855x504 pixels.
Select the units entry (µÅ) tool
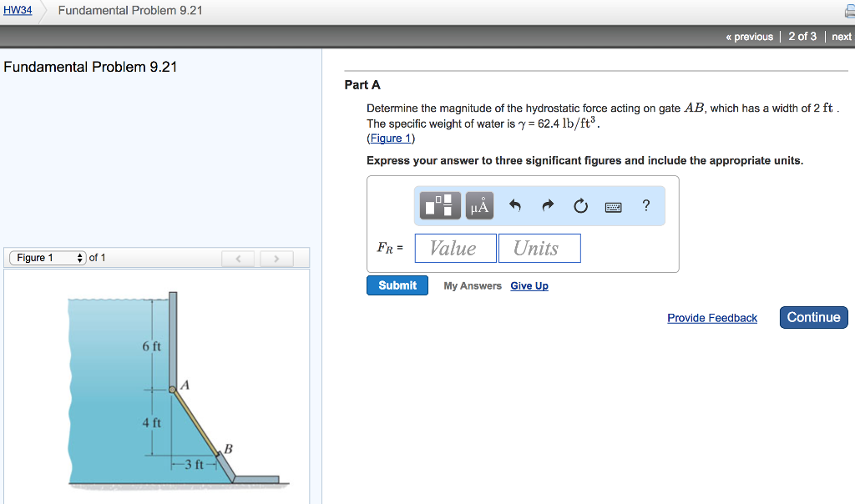[x=478, y=205]
